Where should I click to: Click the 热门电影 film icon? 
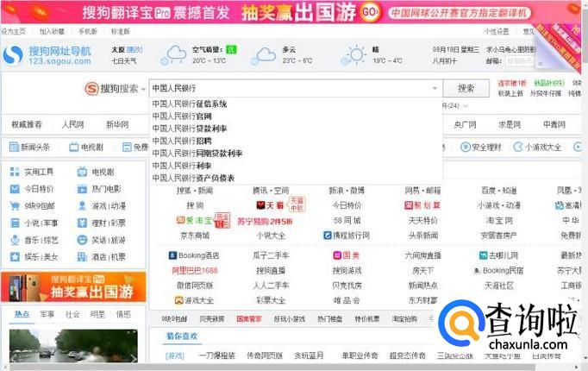[x=82, y=189]
